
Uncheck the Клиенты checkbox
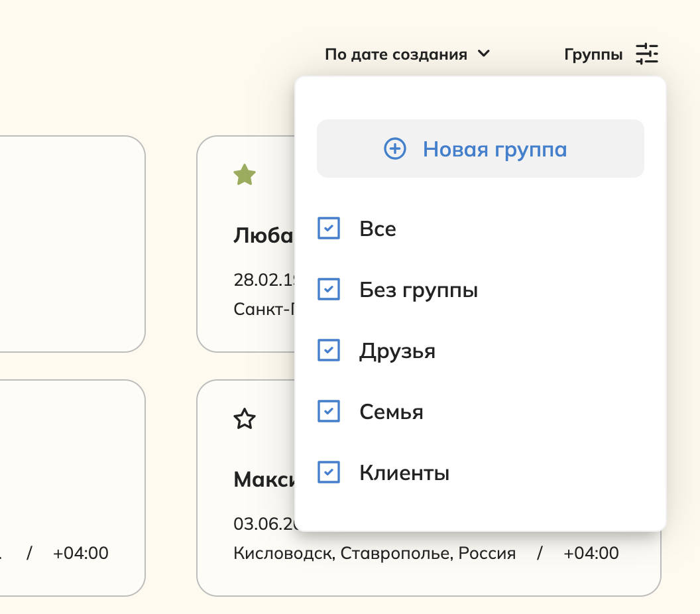pos(329,473)
